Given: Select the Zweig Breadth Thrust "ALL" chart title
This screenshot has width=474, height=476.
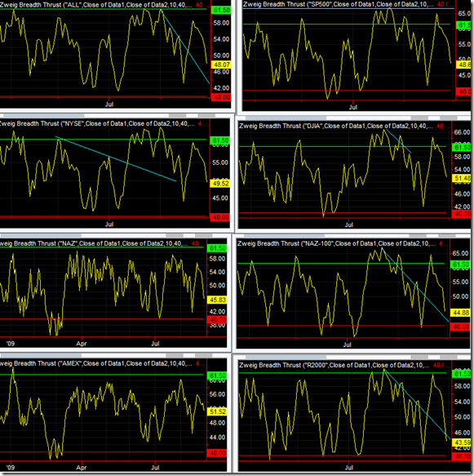Looking at the screenshot, I should [95, 5].
